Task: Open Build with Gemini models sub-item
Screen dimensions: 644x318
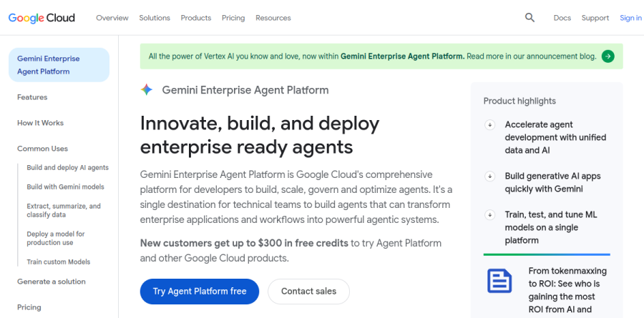Action: [66, 187]
